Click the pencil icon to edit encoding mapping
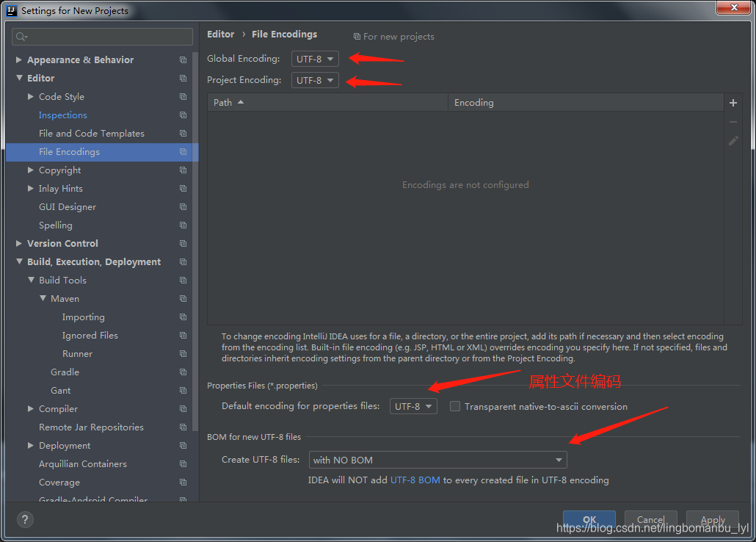 (x=733, y=140)
